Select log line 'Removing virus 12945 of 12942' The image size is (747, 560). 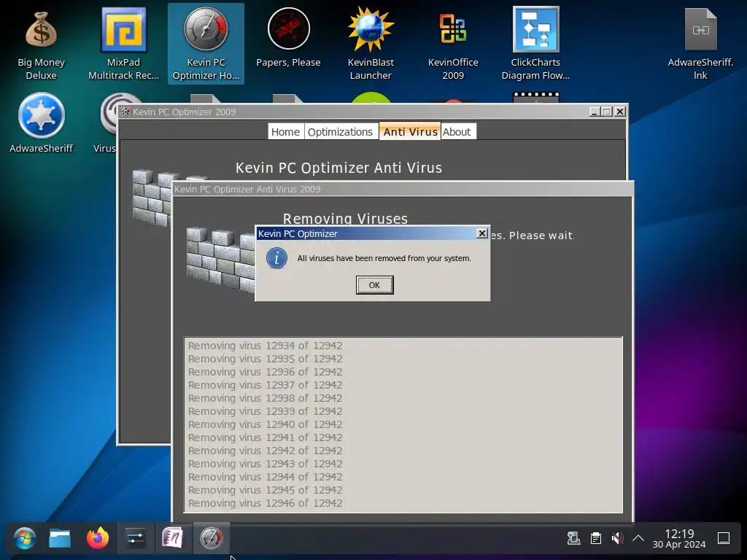[x=266, y=489]
